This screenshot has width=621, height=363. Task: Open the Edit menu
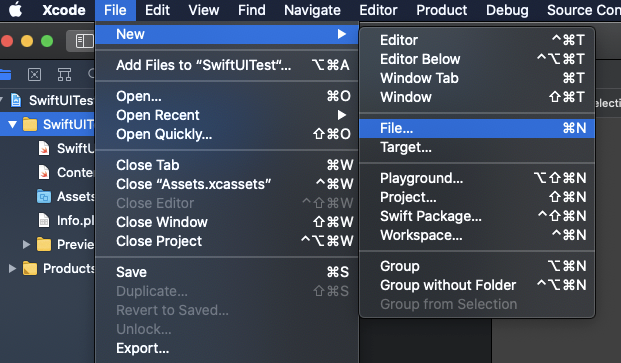coord(157,10)
